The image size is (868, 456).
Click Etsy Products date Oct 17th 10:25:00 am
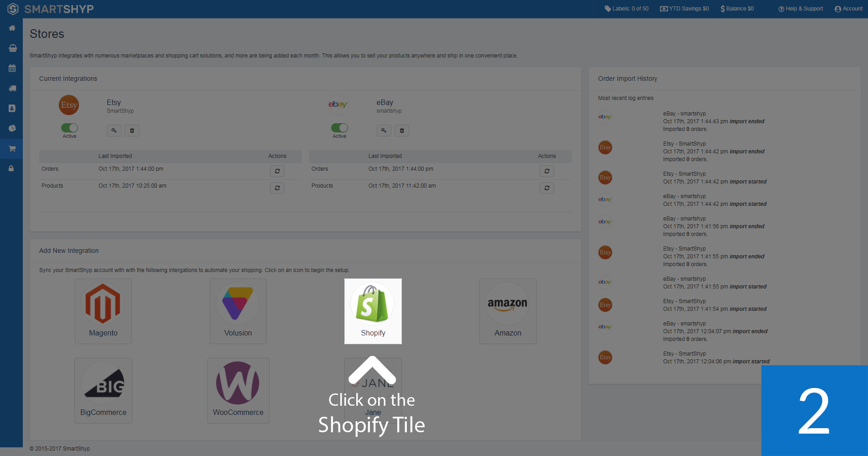(x=132, y=186)
